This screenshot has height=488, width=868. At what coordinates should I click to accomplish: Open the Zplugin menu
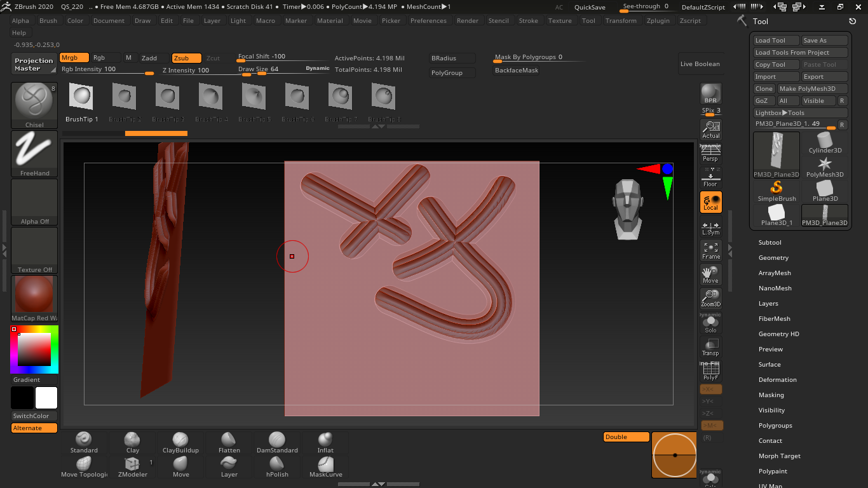(x=658, y=20)
